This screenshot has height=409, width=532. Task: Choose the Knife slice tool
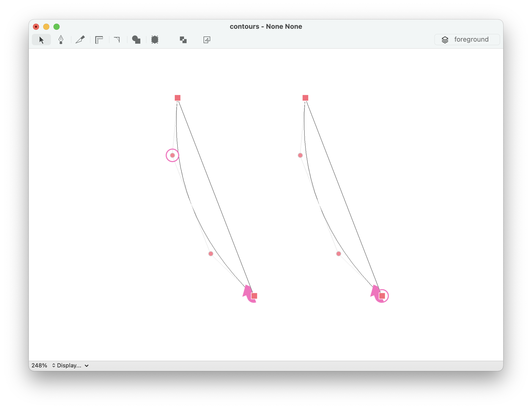[80, 40]
